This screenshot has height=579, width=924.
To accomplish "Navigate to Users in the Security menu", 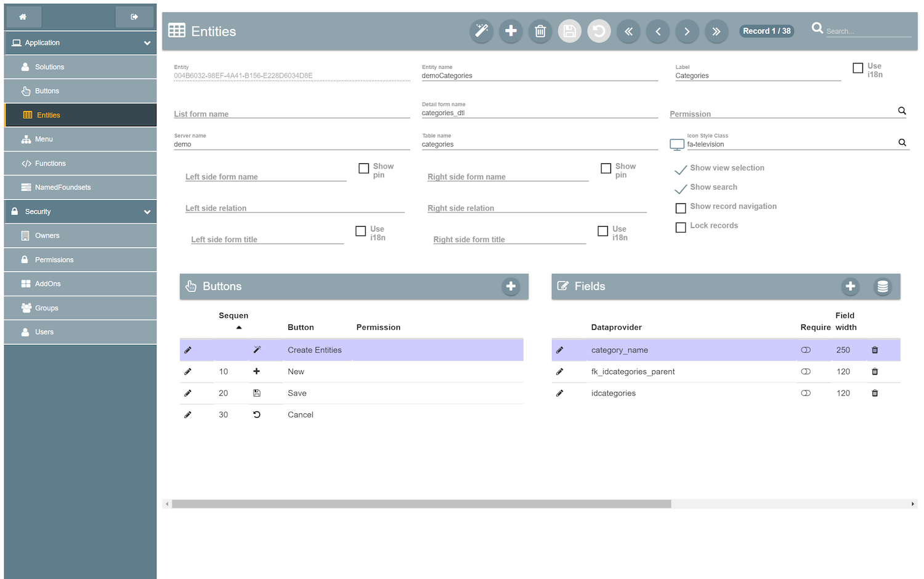I will tap(80, 331).
